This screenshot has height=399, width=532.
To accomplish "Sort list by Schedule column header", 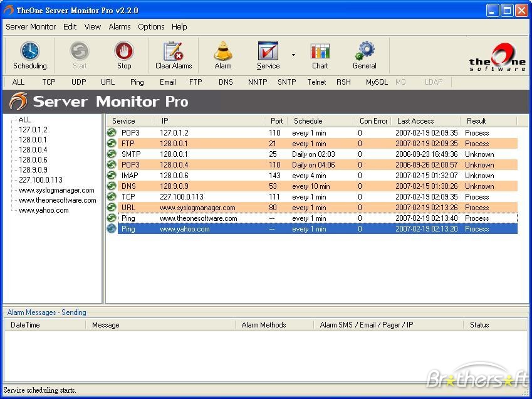I will 320,121.
